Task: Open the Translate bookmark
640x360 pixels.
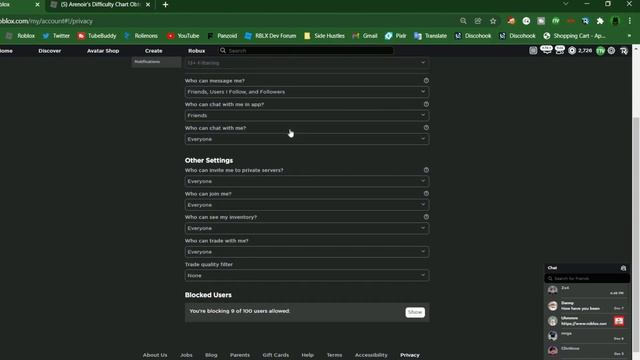Action: pyautogui.click(x=431, y=36)
